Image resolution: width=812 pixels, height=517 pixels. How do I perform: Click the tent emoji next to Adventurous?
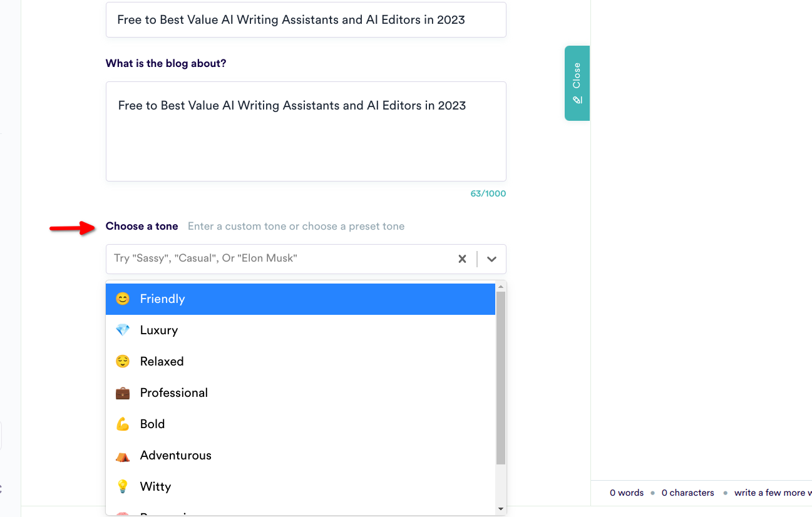click(x=123, y=456)
